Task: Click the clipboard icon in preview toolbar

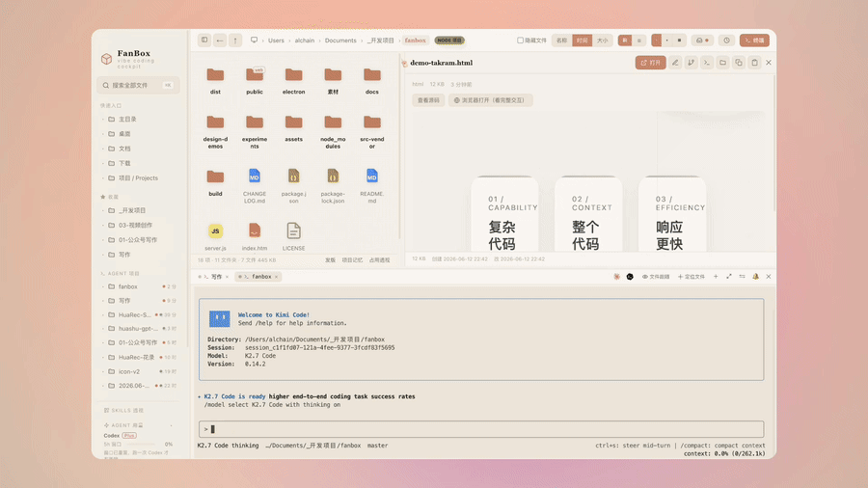Action: [754, 63]
